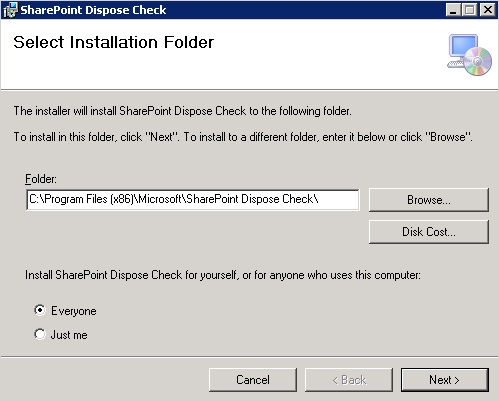
Task: Click the computer and disc setup icon
Action: [x=470, y=55]
